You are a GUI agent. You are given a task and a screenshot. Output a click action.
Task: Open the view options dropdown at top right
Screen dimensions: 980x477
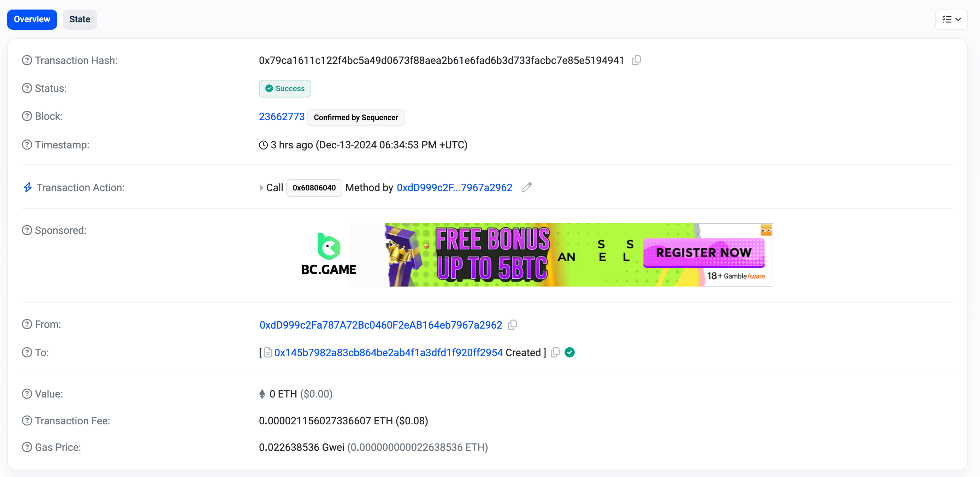click(951, 19)
